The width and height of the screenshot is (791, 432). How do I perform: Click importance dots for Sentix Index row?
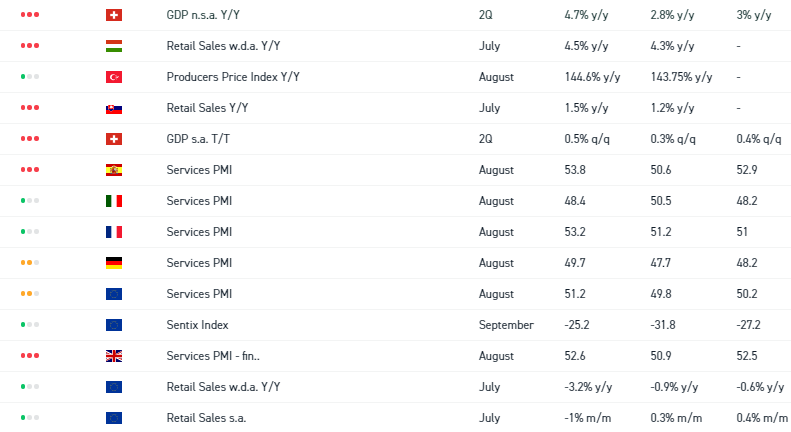30,325
